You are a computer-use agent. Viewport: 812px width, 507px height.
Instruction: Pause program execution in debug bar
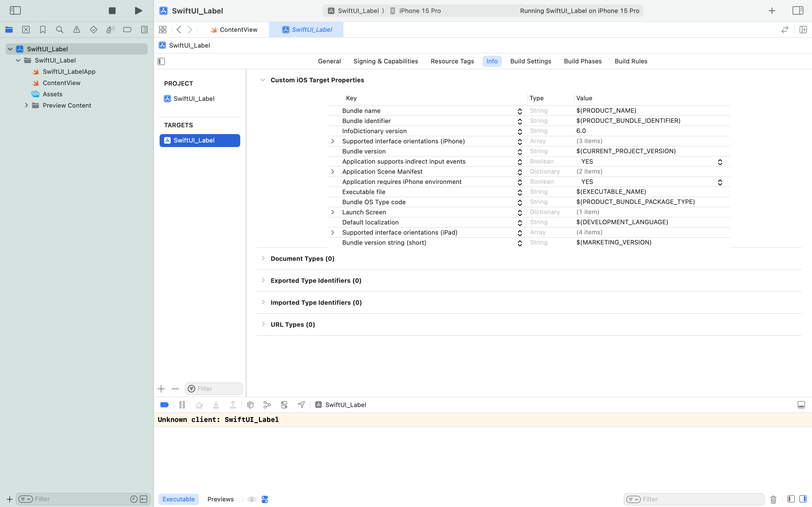point(182,405)
